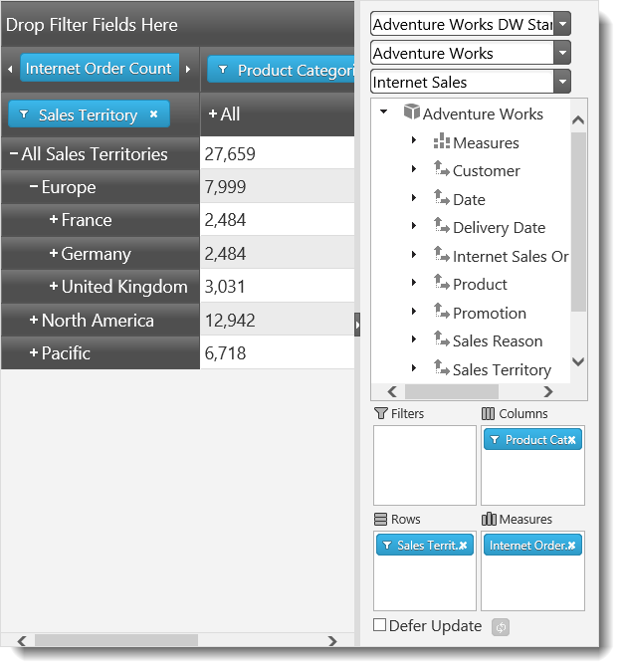Remove Internet Order field from Measures box
The image size is (624, 672).
[x=573, y=546]
